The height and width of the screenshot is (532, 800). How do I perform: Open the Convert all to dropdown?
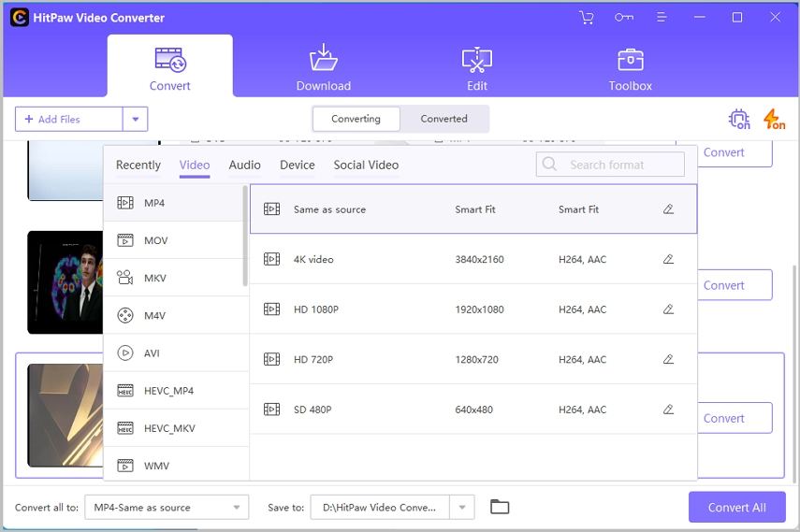tap(167, 507)
